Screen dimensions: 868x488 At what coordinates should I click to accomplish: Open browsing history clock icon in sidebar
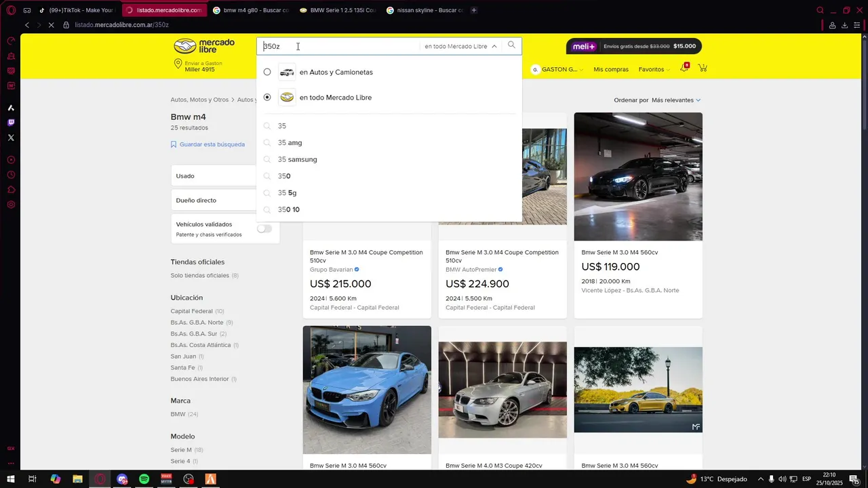pyautogui.click(x=11, y=175)
